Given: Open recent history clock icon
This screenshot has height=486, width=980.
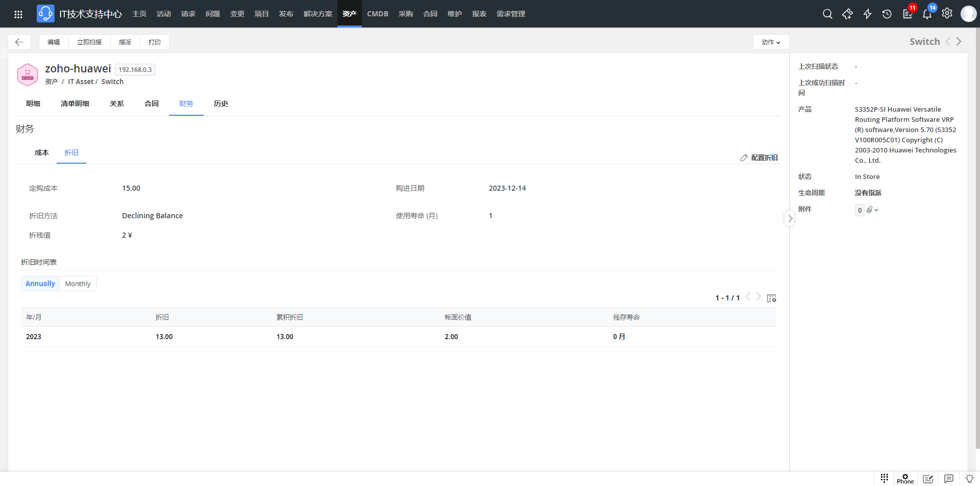Looking at the screenshot, I should (887, 14).
